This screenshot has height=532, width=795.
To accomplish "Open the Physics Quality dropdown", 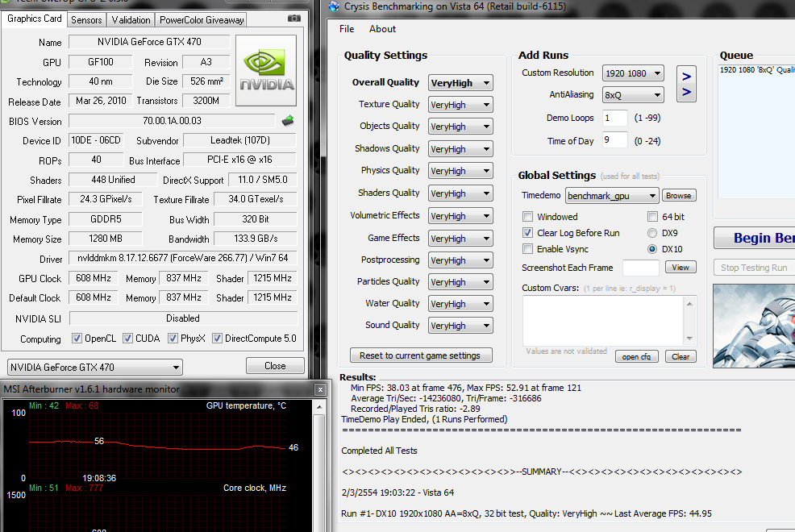I will (x=460, y=171).
